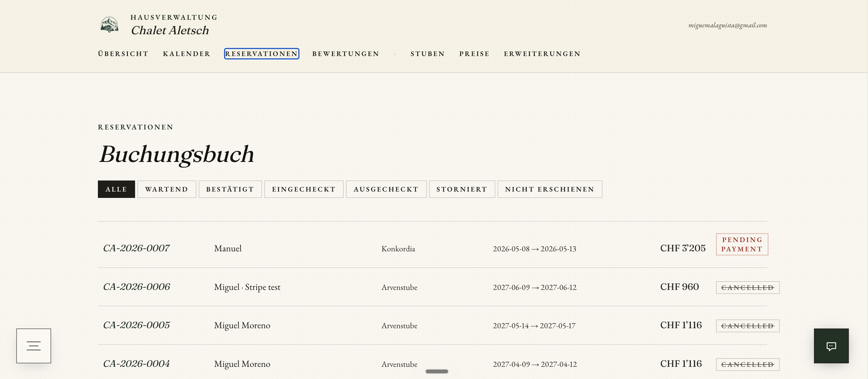
Task: Click the CHF 3'205 amount
Action: pos(683,248)
